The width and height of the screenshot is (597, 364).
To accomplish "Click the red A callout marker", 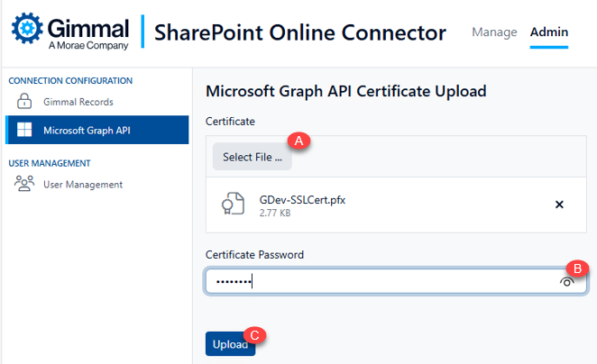I will 300,141.
